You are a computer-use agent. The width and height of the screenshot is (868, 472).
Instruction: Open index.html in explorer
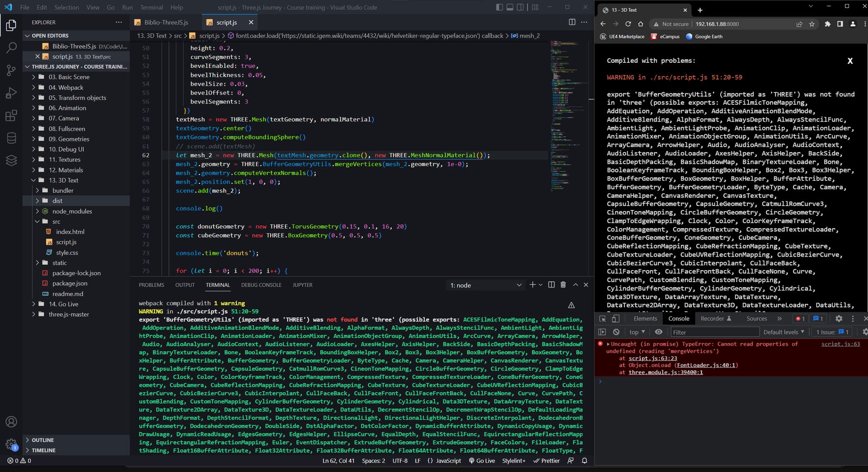tap(70, 232)
